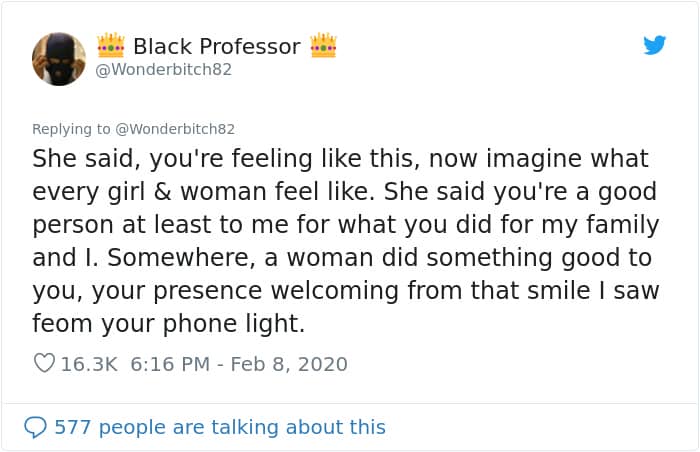The height and width of the screenshot is (452, 700).
Task: Click the line beginning "you, your presence welcoming"
Action: pos(336,291)
